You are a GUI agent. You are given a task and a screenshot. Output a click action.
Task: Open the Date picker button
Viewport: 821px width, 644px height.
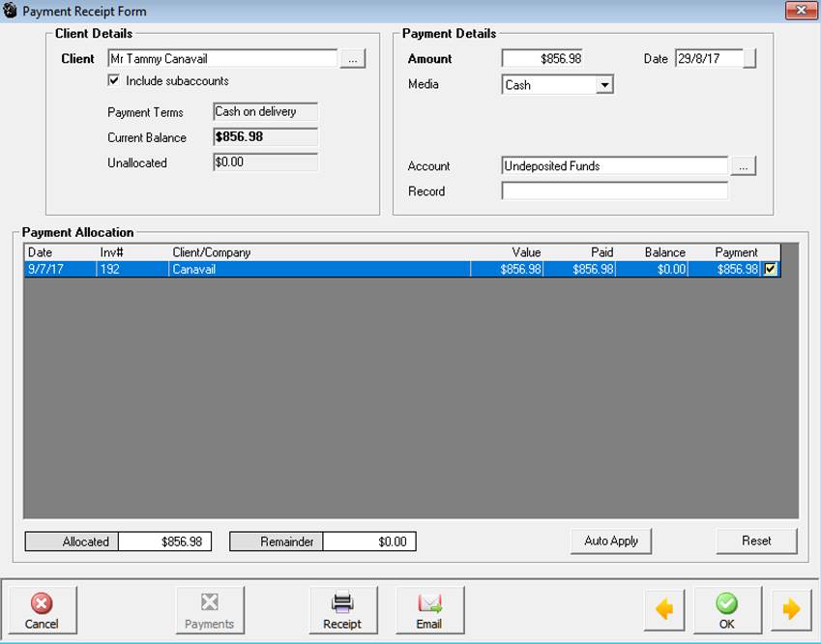pyautogui.click(x=749, y=59)
